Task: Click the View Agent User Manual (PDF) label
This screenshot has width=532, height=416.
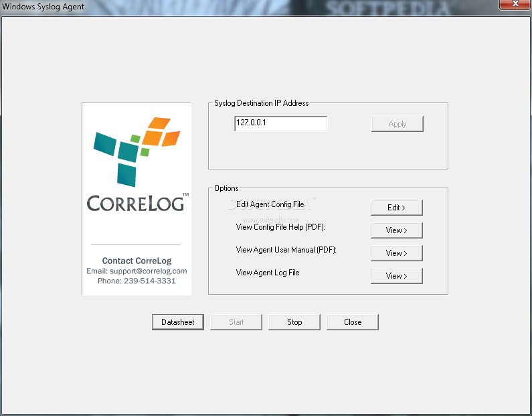Action: coord(286,250)
